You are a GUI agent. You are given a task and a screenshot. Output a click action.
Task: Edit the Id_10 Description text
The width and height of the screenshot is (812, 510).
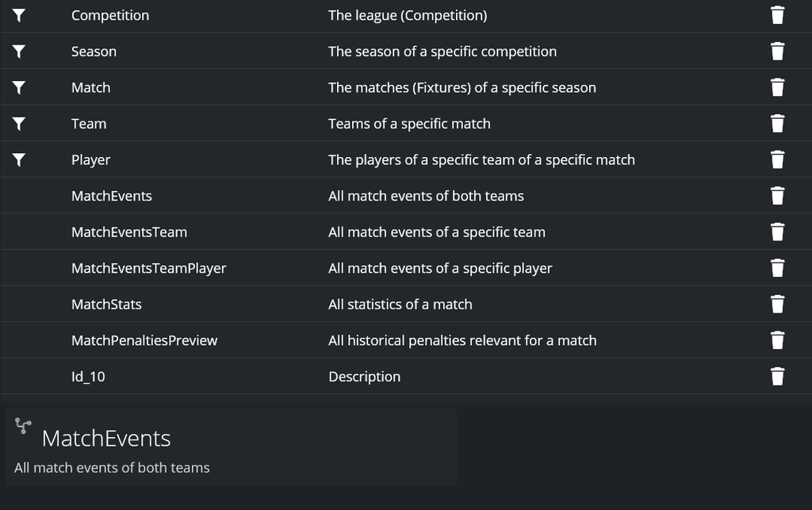364,377
